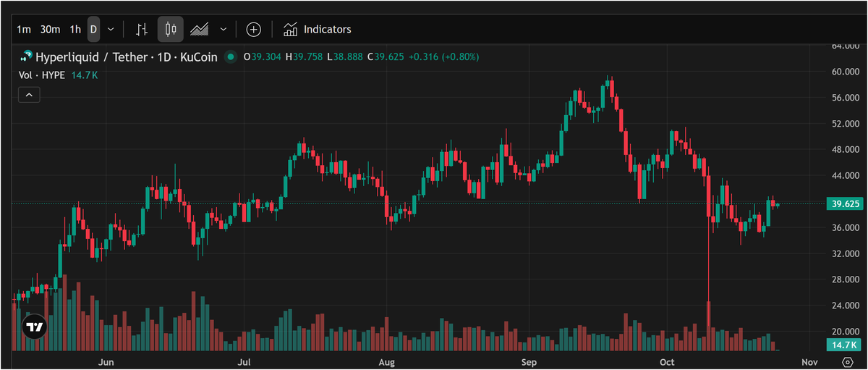Expand the chart style dropdown
The image size is (868, 370).
224,30
